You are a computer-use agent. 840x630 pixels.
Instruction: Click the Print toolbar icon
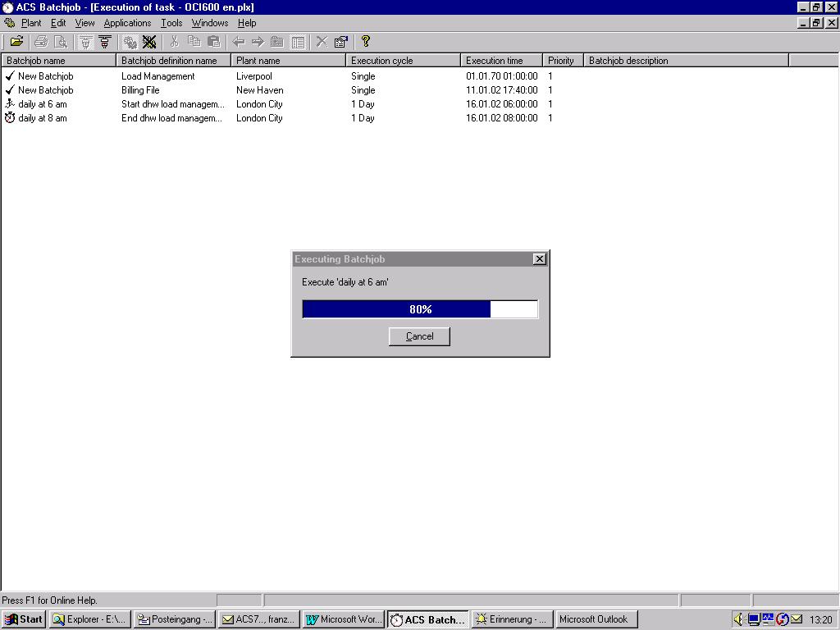pos(41,41)
